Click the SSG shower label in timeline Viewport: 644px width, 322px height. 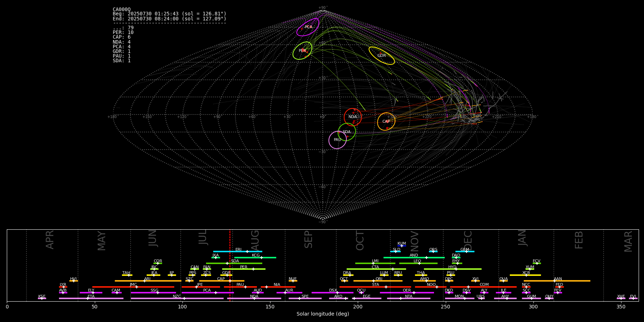(x=154, y=291)
